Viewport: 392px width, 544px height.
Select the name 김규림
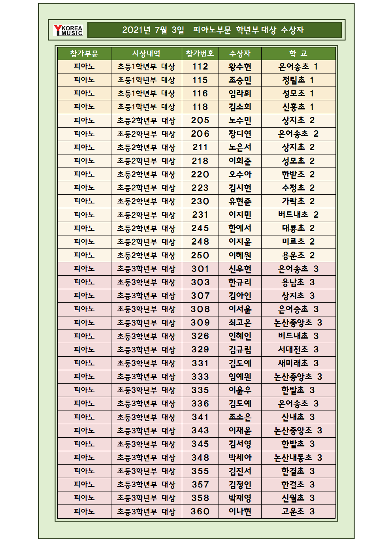(x=240, y=350)
